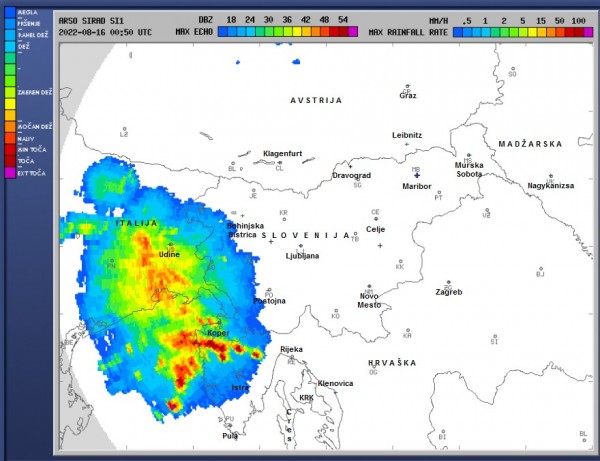600x461 pixels.
Task: Click the dark red swatch beside TOČA
Action: point(10,161)
